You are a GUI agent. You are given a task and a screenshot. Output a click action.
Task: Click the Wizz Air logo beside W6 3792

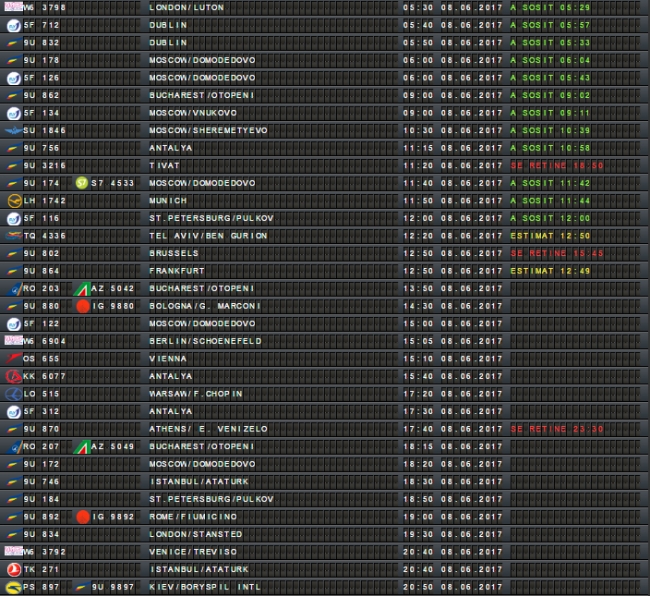13,551
